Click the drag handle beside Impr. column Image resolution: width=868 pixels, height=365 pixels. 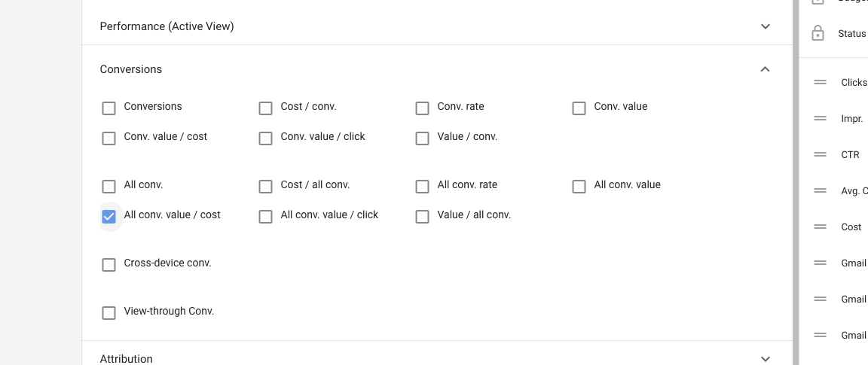click(821, 118)
